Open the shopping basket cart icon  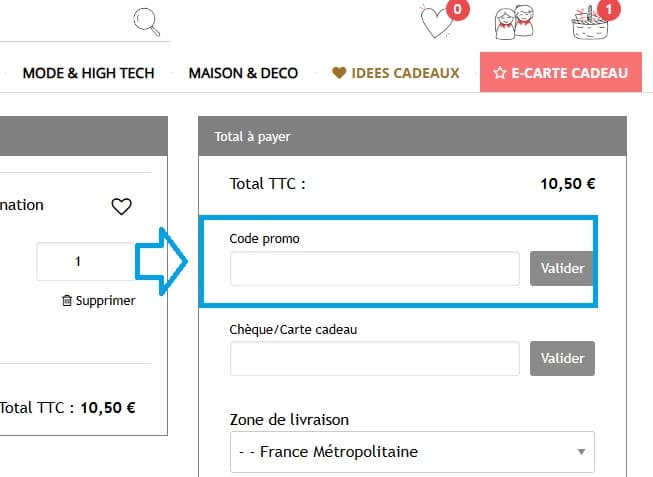click(x=589, y=23)
